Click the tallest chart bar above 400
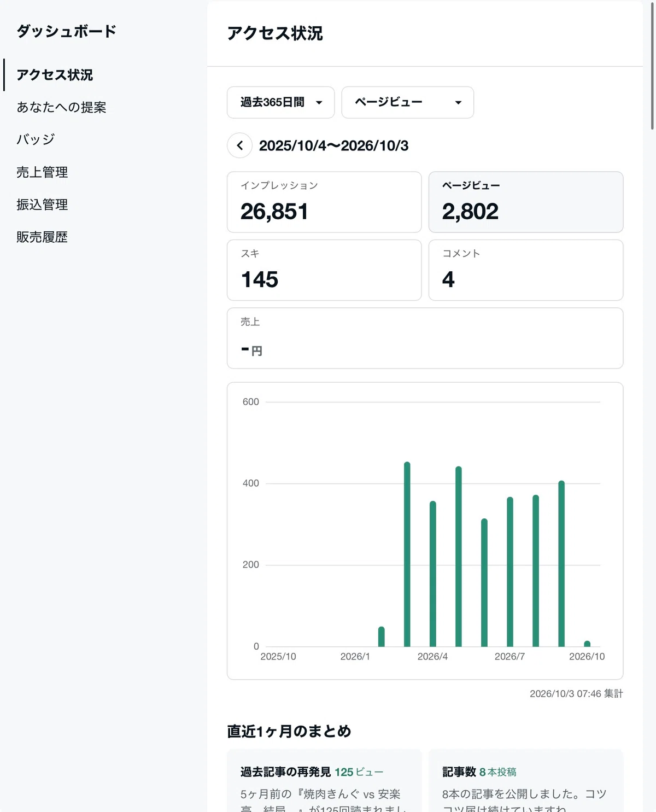 click(x=407, y=554)
